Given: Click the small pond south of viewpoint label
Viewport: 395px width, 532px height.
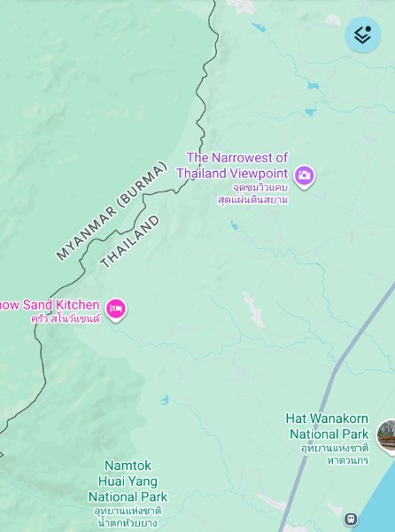Looking at the screenshot, I should [234, 225].
